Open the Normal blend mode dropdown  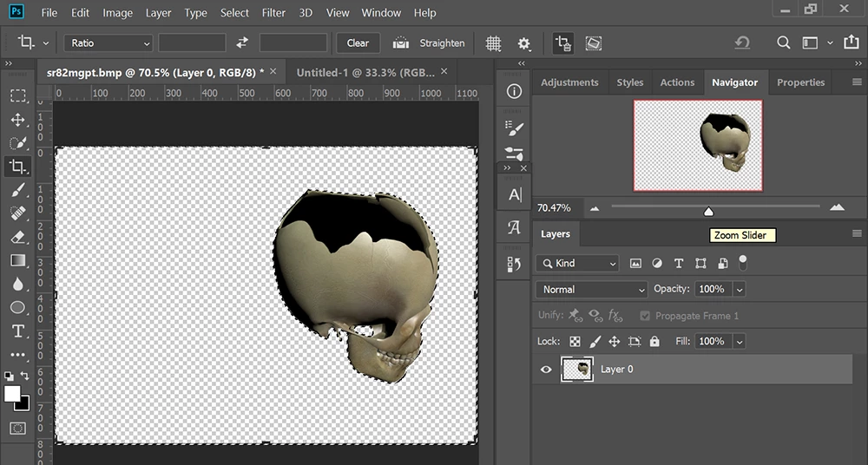click(593, 289)
